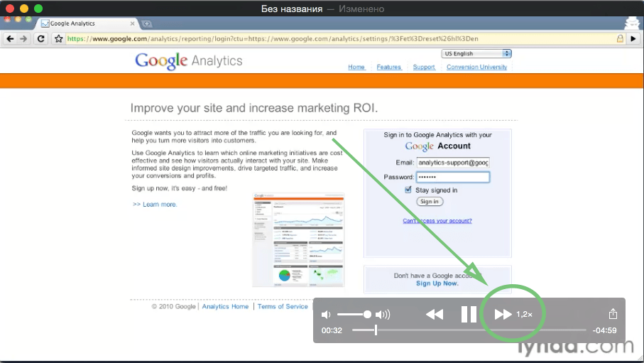Open the US English language dropdown
Viewport: 644px width, 363px height.
click(x=476, y=53)
